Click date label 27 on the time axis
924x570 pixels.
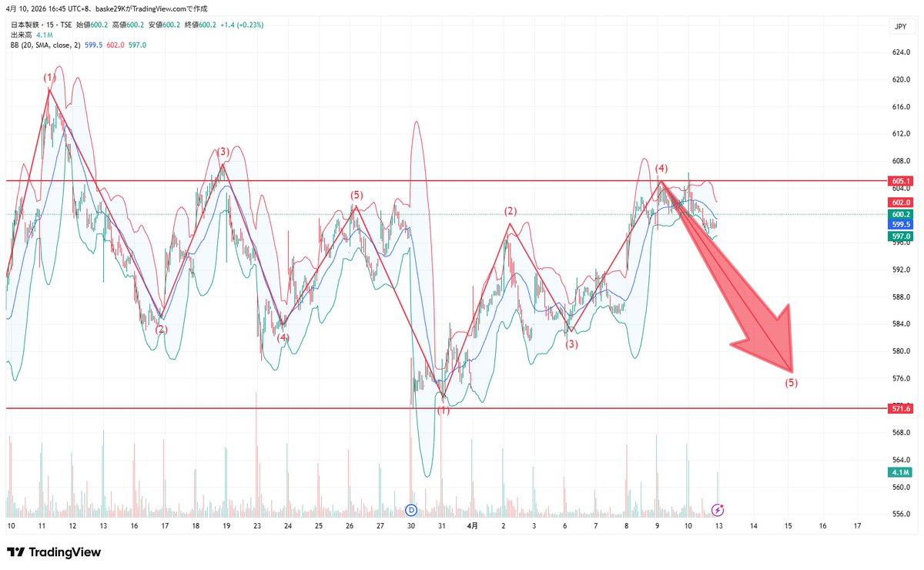click(x=380, y=526)
